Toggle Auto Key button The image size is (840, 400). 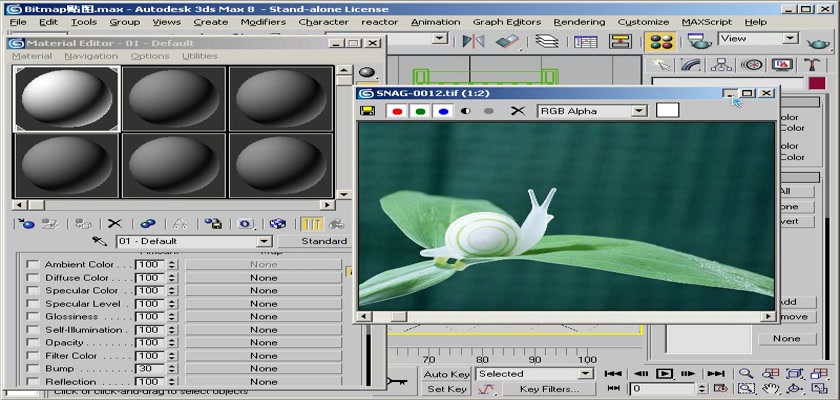[x=446, y=374]
